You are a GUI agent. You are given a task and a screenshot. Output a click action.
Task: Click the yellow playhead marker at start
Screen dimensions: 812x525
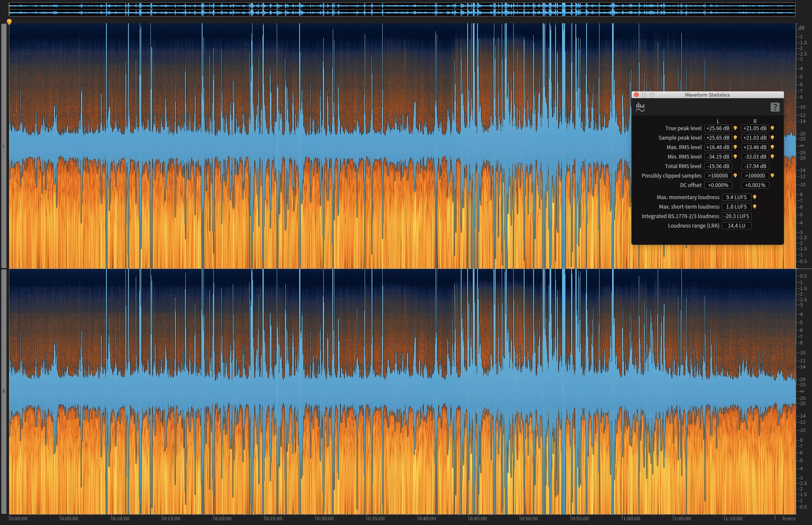click(9, 22)
